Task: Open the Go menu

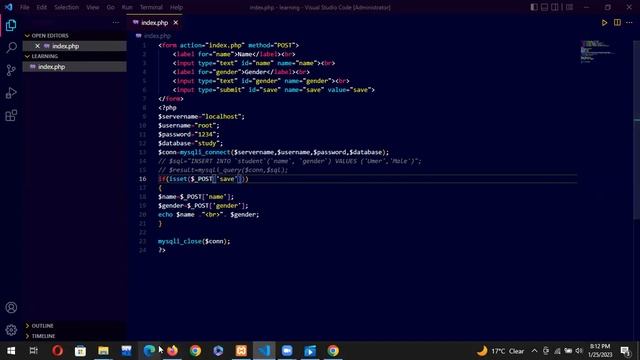Action: point(111,7)
